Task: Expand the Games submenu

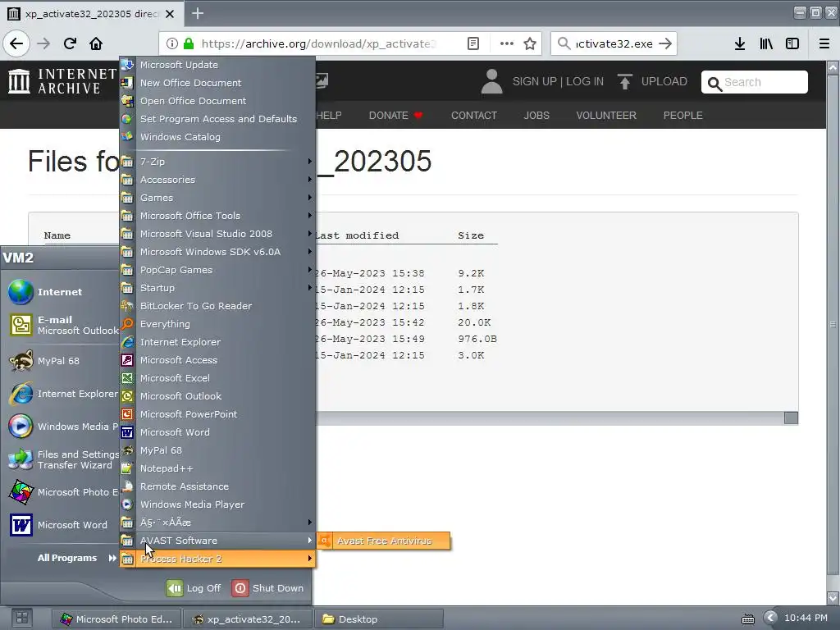Action: pyautogui.click(x=217, y=198)
